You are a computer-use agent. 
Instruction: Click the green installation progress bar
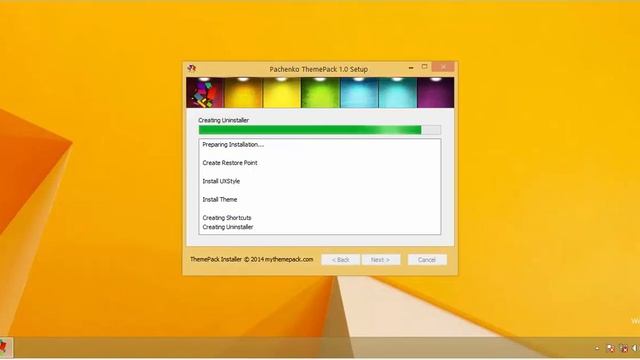(x=320, y=130)
